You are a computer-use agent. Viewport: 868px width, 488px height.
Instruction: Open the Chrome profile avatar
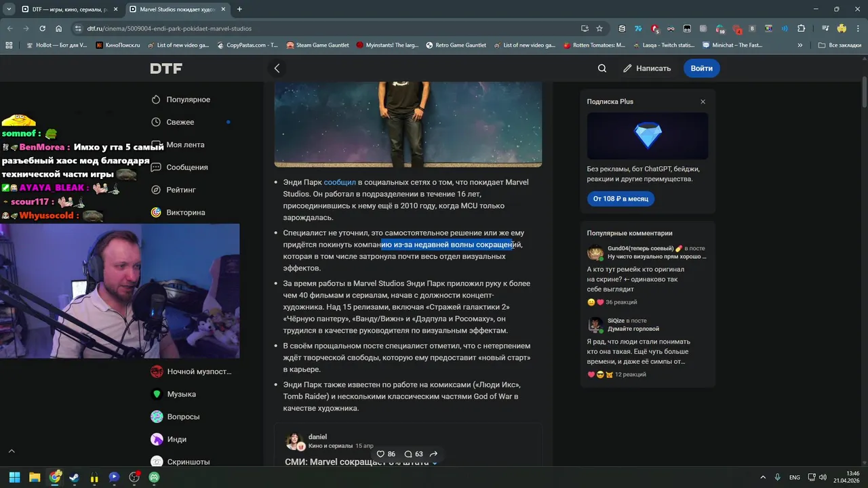pyautogui.click(x=842, y=28)
